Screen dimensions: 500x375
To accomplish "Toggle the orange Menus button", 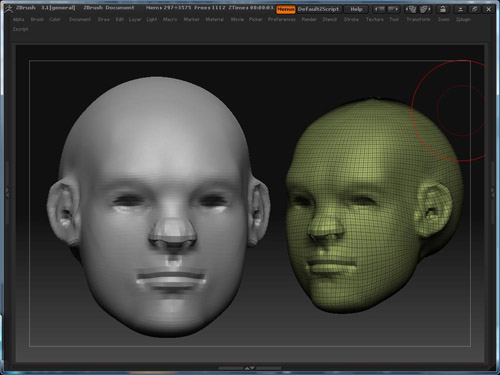I will click(286, 9).
